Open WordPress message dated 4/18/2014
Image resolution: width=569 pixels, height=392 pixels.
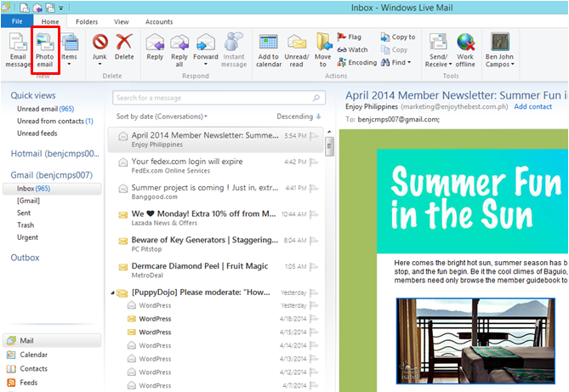[x=216, y=319]
